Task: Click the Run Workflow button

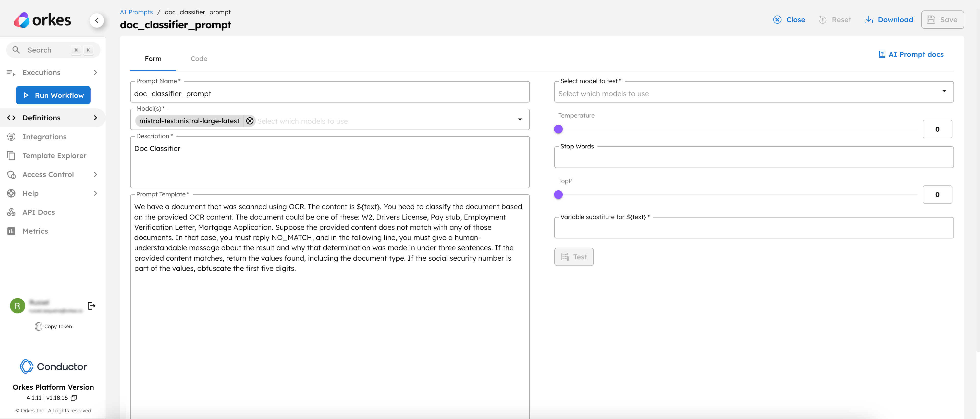Action: pyautogui.click(x=53, y=95)
